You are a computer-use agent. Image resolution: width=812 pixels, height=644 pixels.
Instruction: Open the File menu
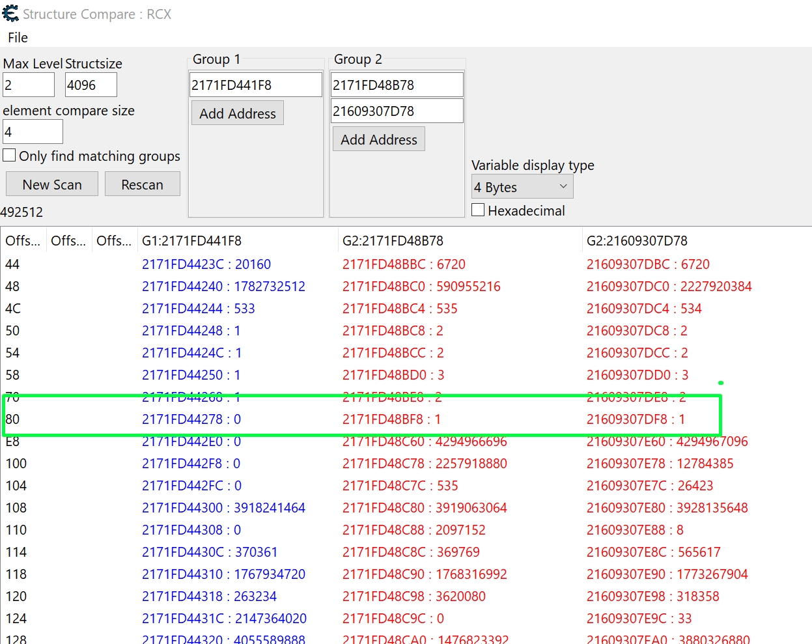[x=18, y=38]
